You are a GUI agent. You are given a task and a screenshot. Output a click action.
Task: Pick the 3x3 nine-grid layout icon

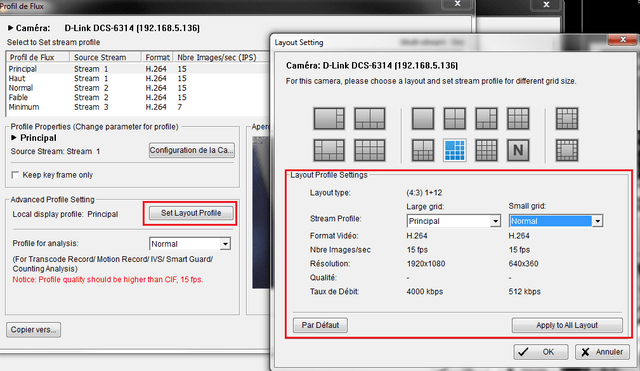(518, 118)
